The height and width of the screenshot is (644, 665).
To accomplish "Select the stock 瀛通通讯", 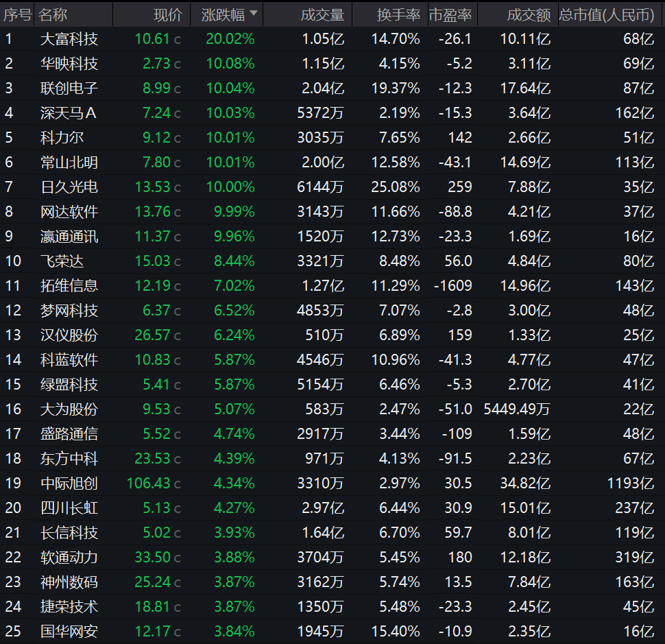I will point(69,237).
